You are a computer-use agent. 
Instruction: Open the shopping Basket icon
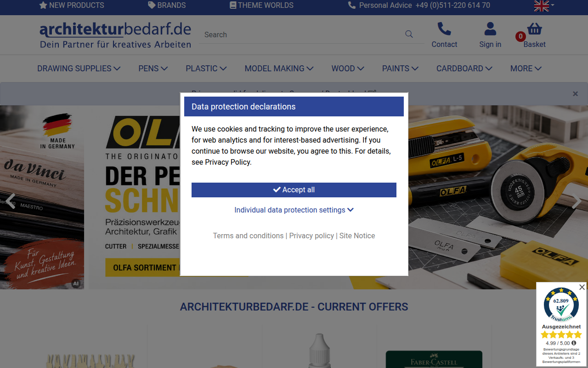(535, 29)
